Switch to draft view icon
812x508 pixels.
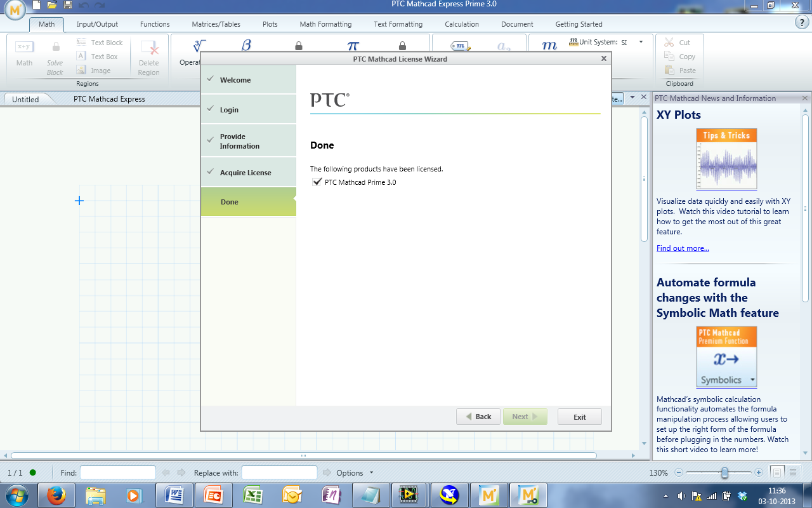pos(792,472)
